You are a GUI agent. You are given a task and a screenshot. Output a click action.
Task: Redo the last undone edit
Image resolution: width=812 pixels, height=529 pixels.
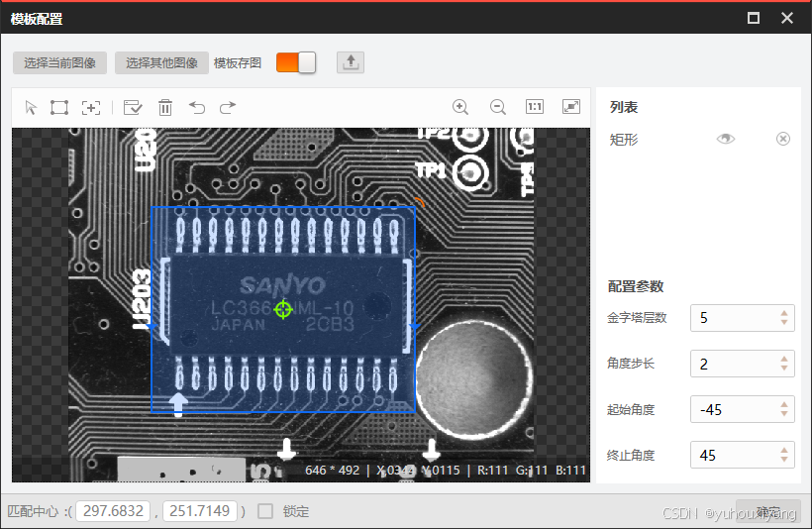pos(228,107)
